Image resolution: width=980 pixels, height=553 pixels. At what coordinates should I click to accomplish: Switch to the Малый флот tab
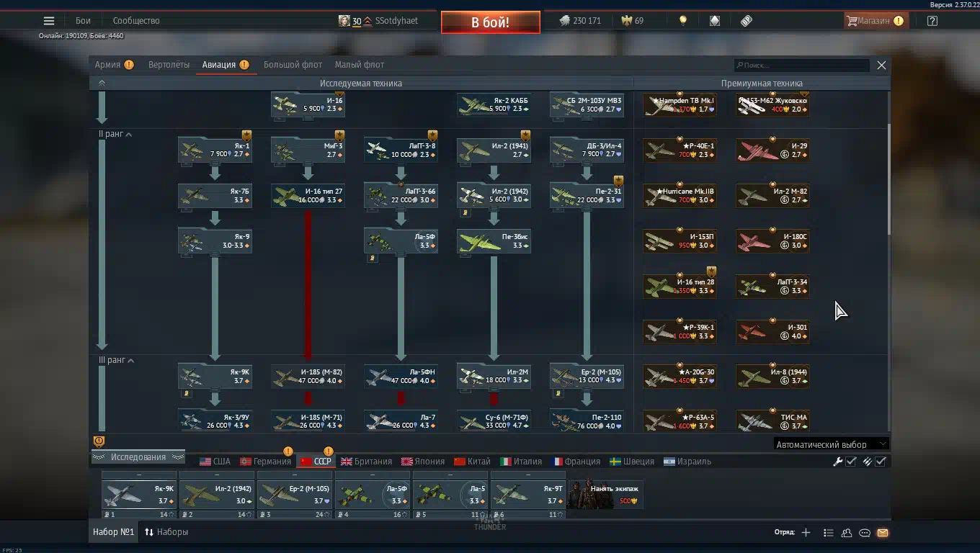point(359,65)
